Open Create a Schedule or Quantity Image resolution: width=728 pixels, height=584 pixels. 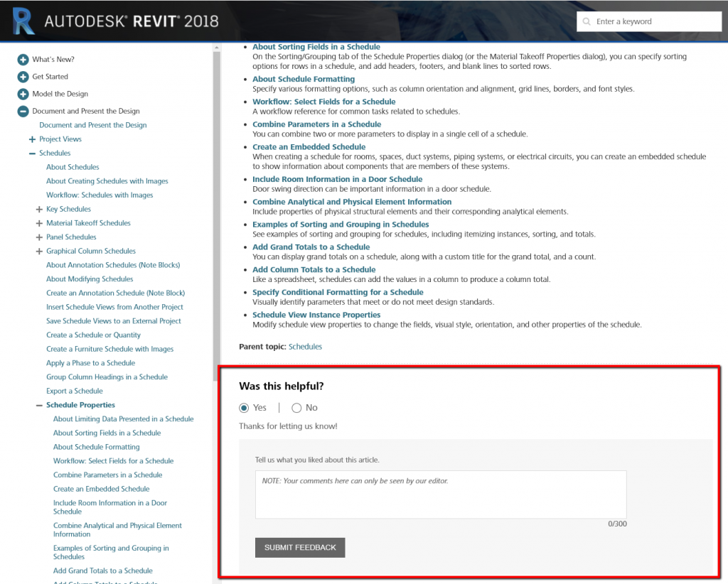(93, 335)
